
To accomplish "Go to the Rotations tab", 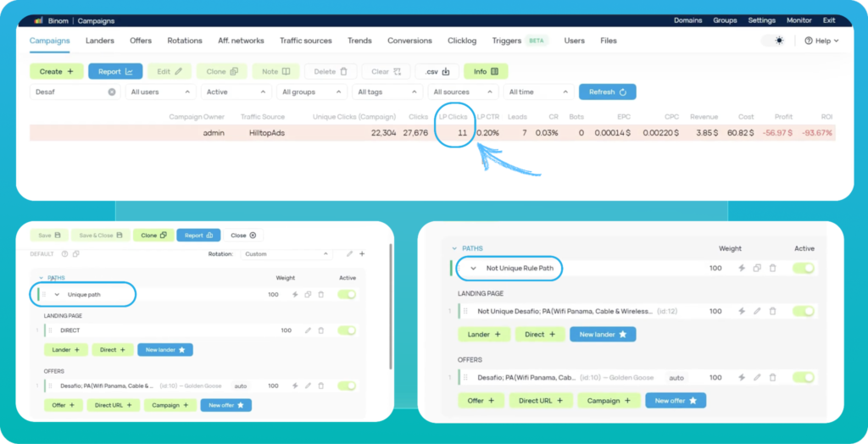I will pyautogui.click(x=185, y=41).
